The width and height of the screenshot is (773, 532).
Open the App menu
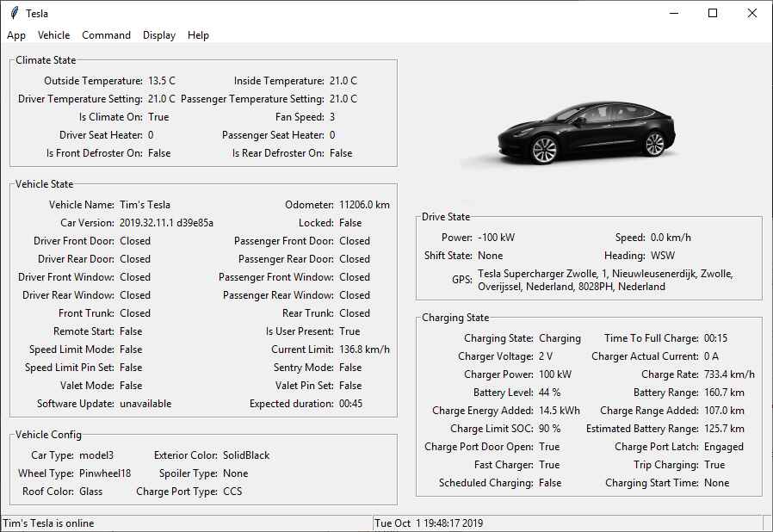coord(16,35)
